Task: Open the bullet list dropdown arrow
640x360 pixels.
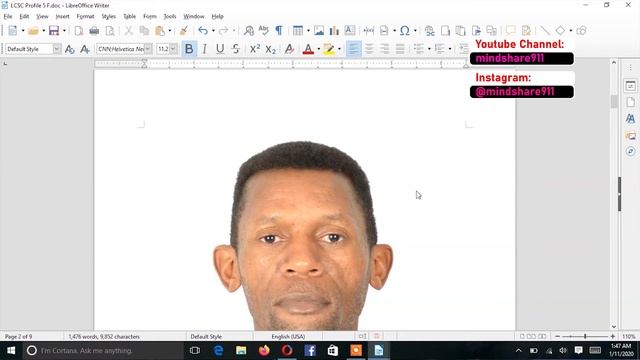Action: coord(429,49)
